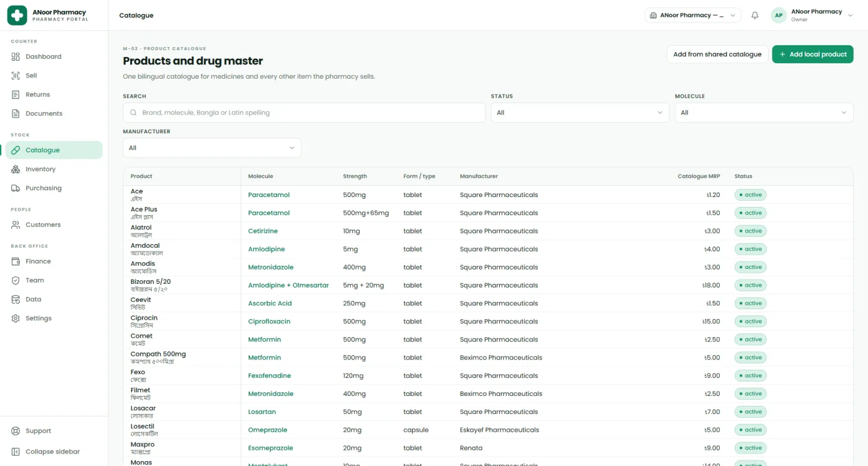
Task: Click the Losectil capsule form cell
Action: click(416, 430)
